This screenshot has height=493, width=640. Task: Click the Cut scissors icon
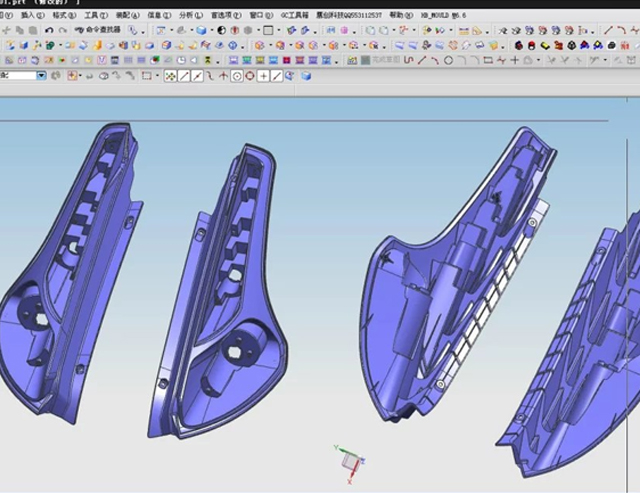[6, 31]
